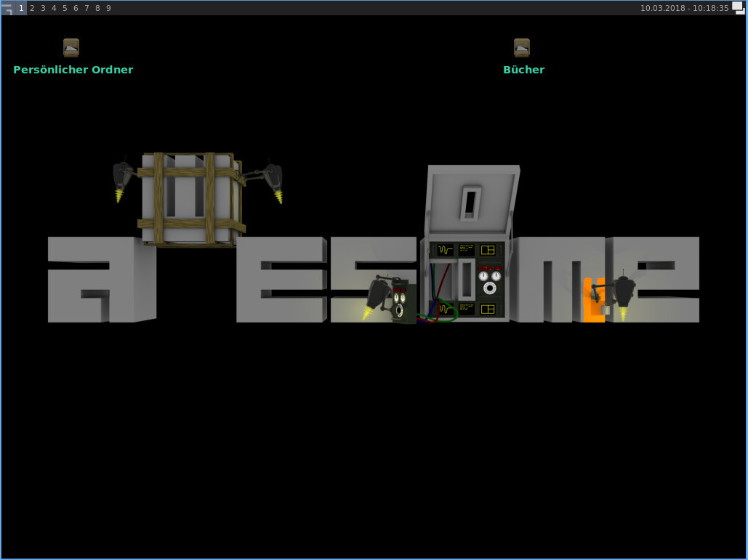The width and height of the screenshot is (748, 560).
Task: Switch to workspace tag 8
Action: coord(98,8)
